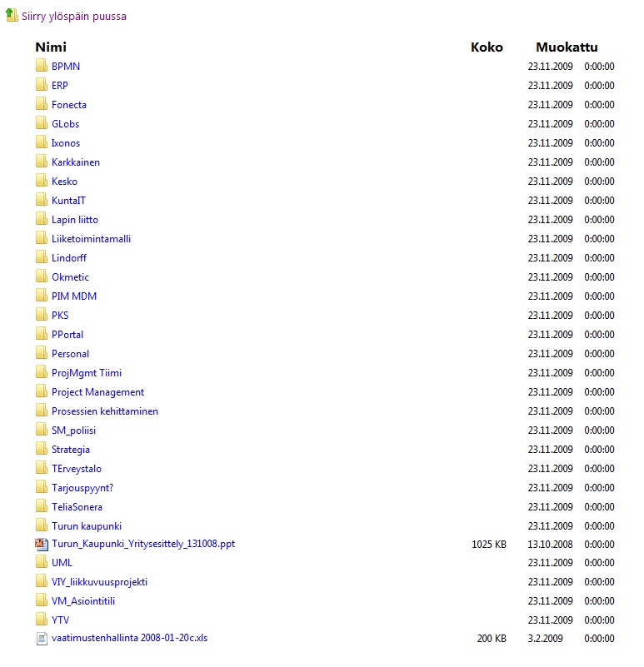Click the spreadsheet icon for vaatimustenhallinta file

[42, 639]
